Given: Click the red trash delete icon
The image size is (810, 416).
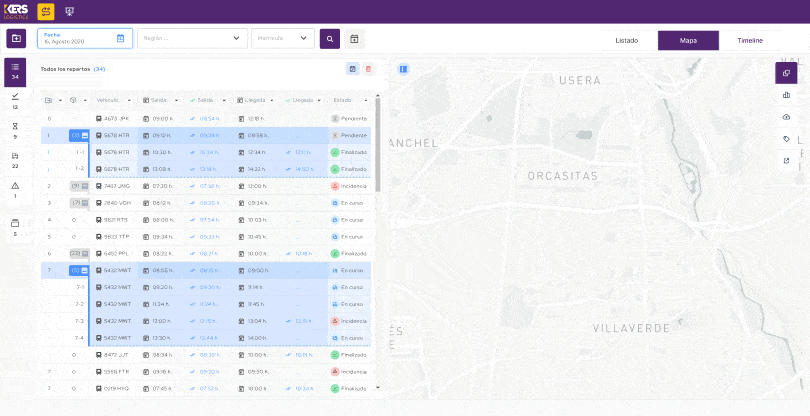Looking at the screenshot, I should pos(368,68).
